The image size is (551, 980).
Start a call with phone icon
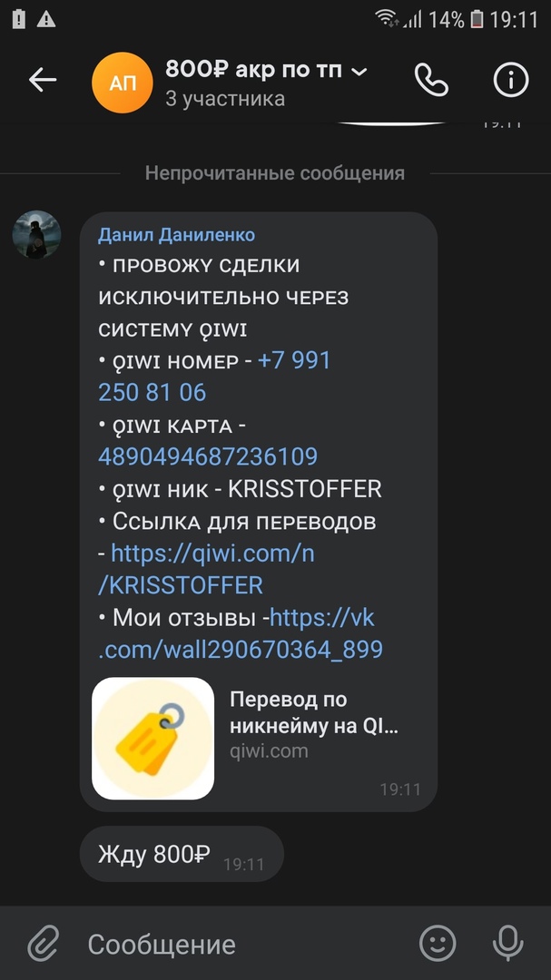point(431,80)
